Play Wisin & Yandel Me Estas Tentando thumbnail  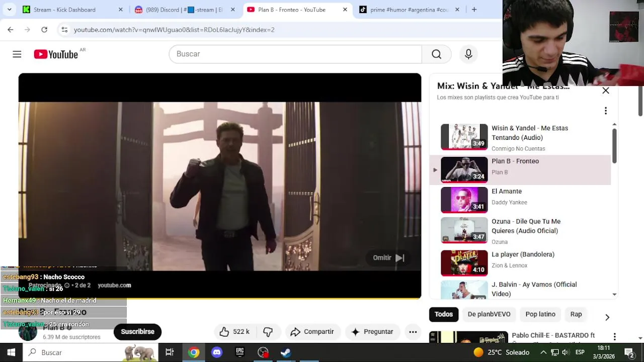click(464, 137)
